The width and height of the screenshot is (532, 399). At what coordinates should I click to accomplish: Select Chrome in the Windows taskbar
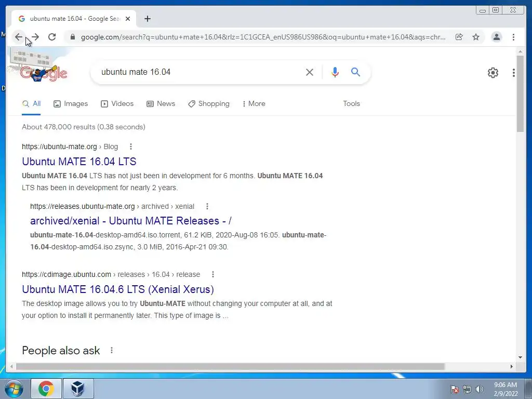[46, 389]
